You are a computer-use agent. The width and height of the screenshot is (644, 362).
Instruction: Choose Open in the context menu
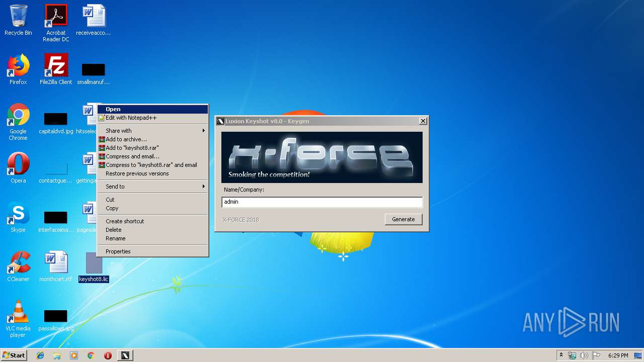coord(153,109)
